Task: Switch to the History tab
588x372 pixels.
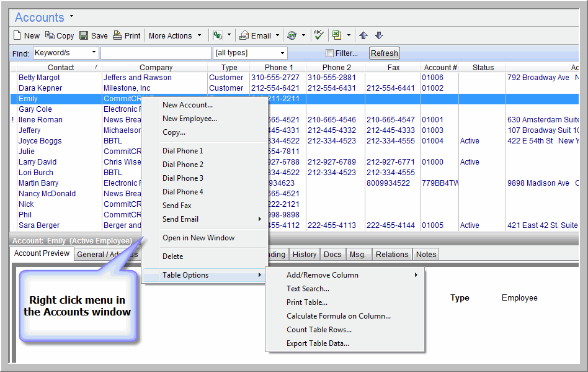Action: [304, 255]
